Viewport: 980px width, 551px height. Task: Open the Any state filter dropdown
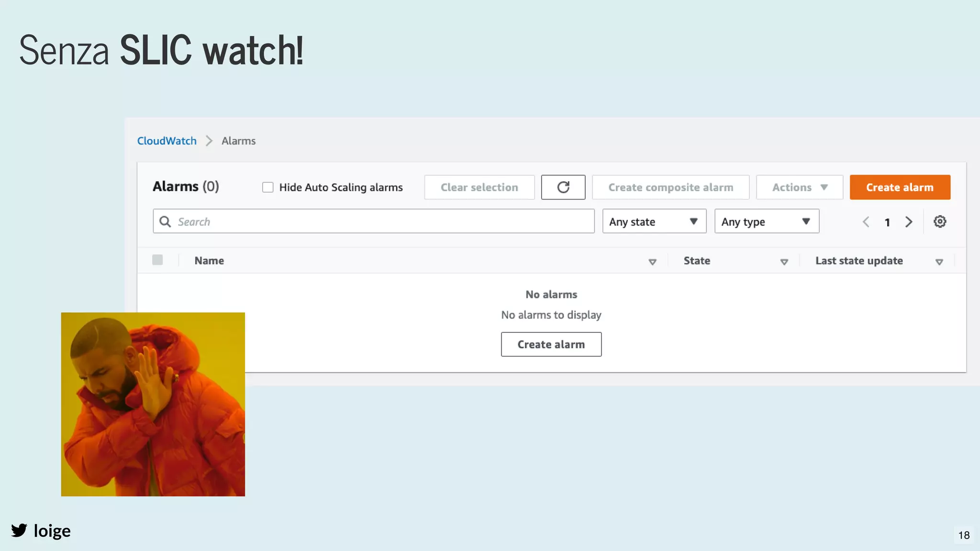click(654, 221)
